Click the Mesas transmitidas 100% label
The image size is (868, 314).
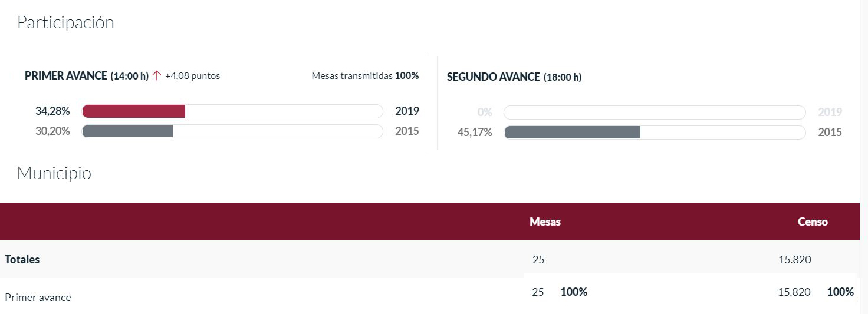(x=365, y=75)
